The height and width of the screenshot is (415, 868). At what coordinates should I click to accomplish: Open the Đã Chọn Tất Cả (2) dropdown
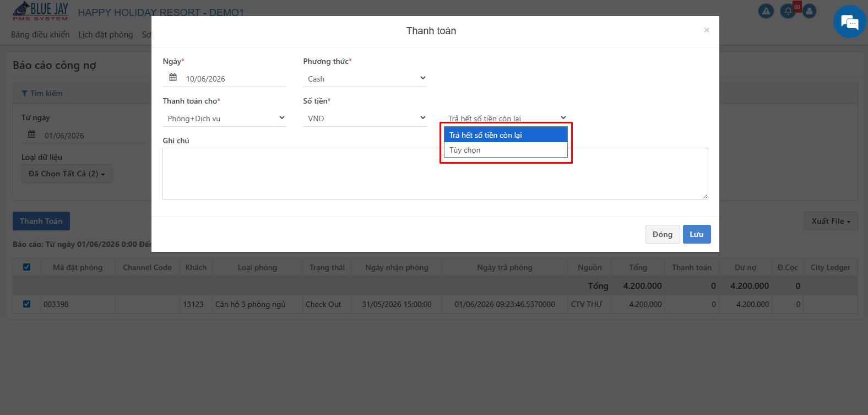[x=67, y=174]
